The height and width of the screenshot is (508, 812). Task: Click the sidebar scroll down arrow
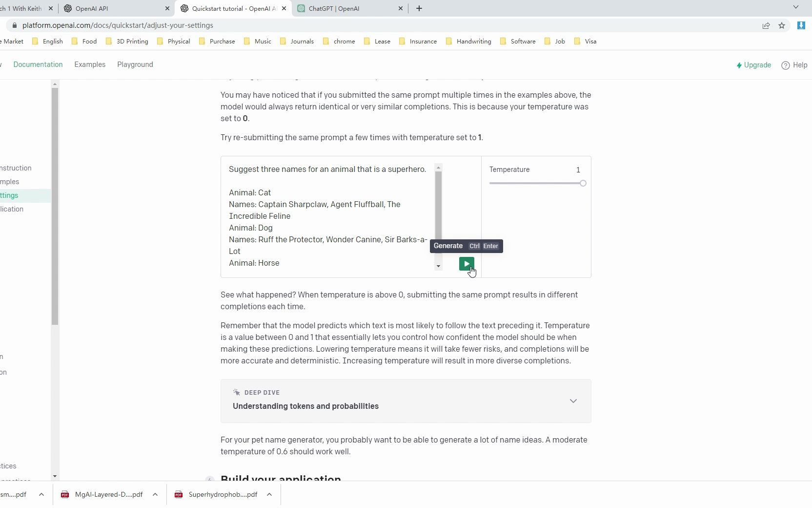55,476
